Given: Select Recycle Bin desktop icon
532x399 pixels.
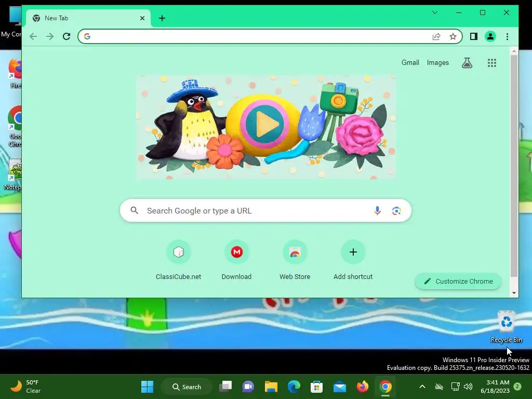Looking at the screenshot, I should coord(507,327).
